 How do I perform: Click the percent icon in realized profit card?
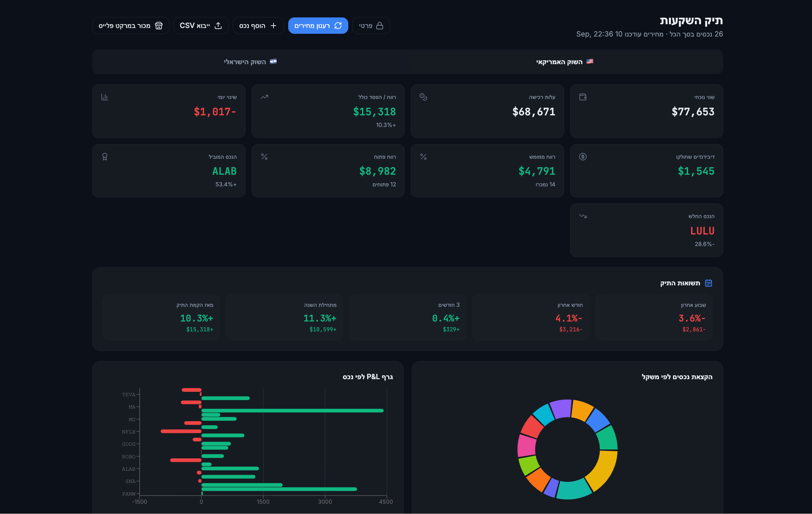pyautogui.click(x=423, y=157)
